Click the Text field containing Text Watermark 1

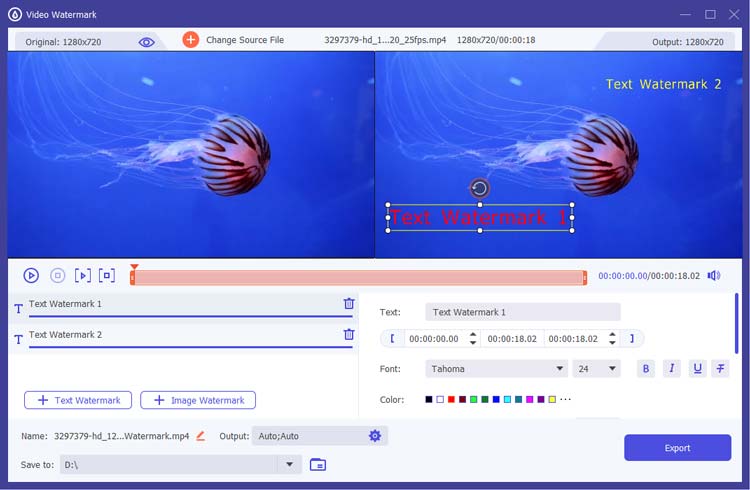pos(523,312)
